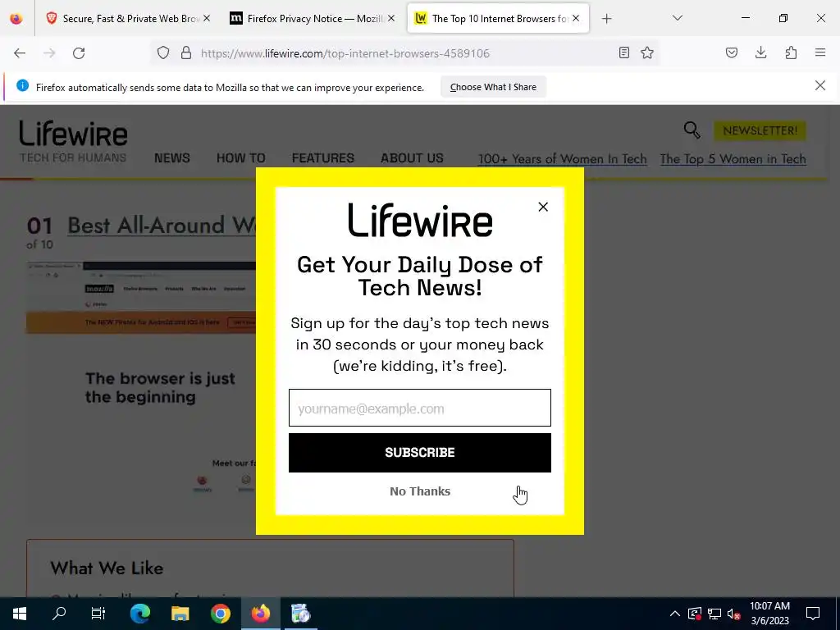The image size is (840, 630).
Task: Close the Lifewire newsletter popup with X
Action: pos(543,207)
